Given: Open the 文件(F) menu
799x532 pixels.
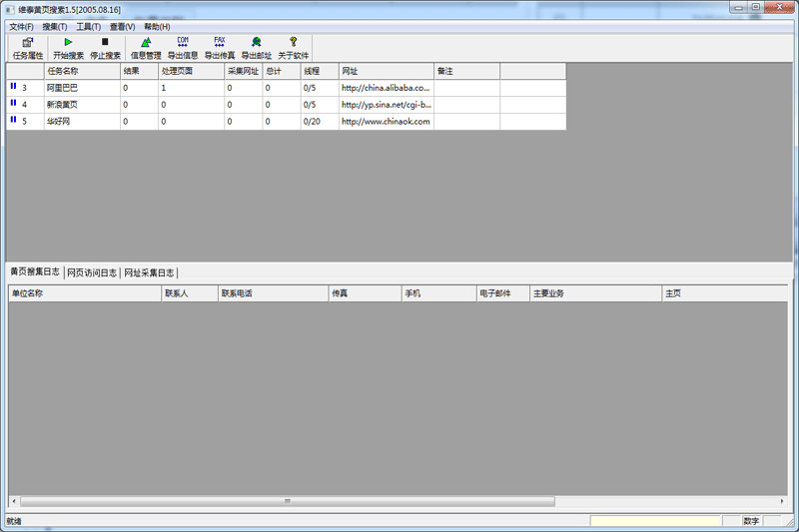Looking at the screenshot, I should click(21, 27).
